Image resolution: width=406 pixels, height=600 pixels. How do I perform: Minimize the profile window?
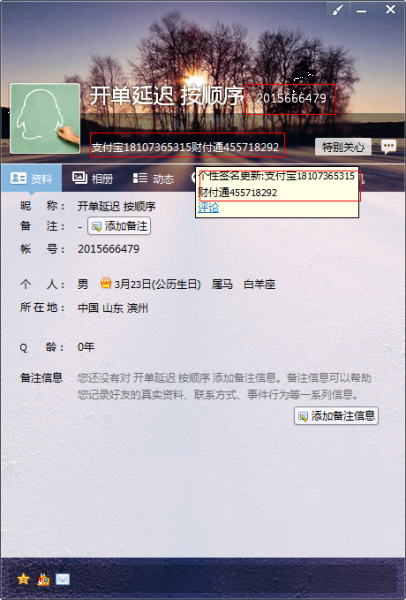[x=361, y=10]
